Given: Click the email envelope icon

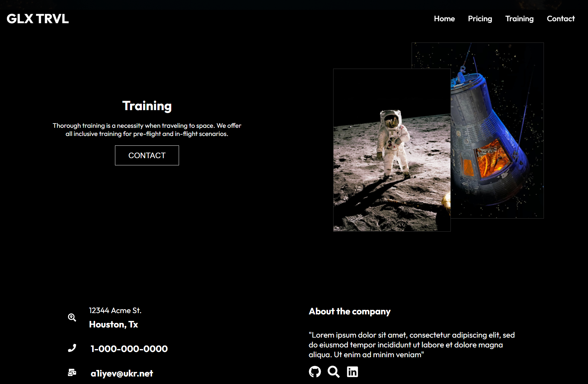Looking at the screenshot, I should pyautogui.click(x=72, y=373).
